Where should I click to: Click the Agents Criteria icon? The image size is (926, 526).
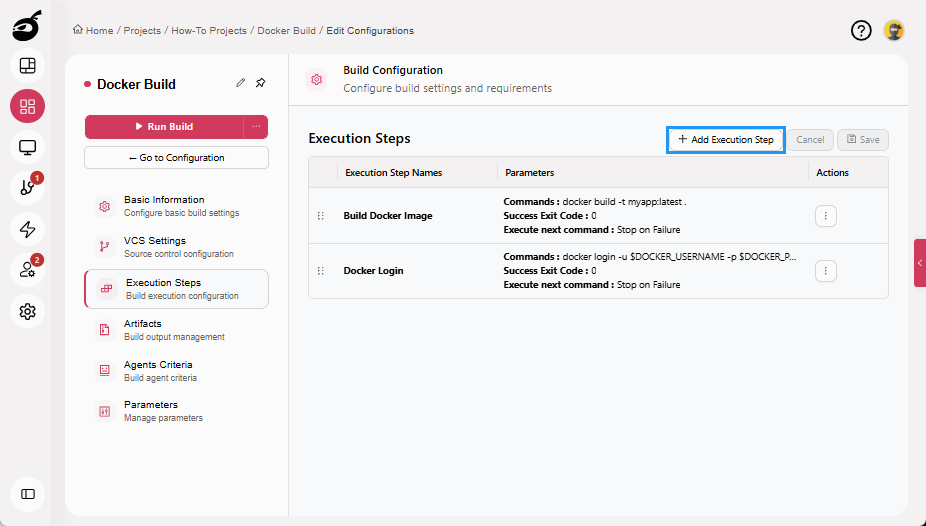coord(105,370)
